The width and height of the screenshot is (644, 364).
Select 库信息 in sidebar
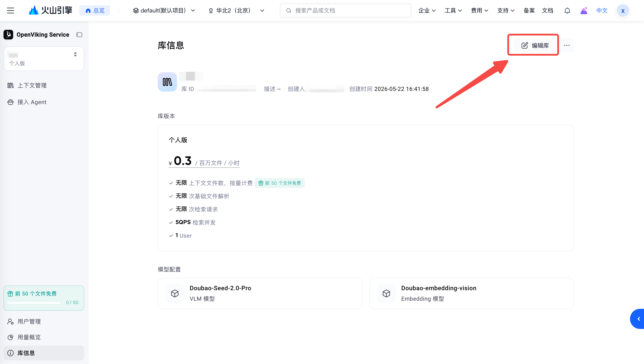click(x=44, y=353)
